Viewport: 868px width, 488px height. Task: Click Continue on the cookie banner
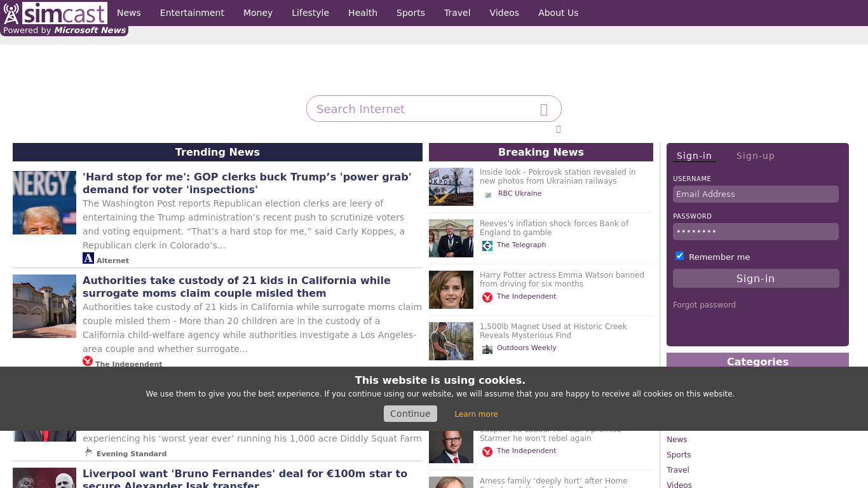410,414
